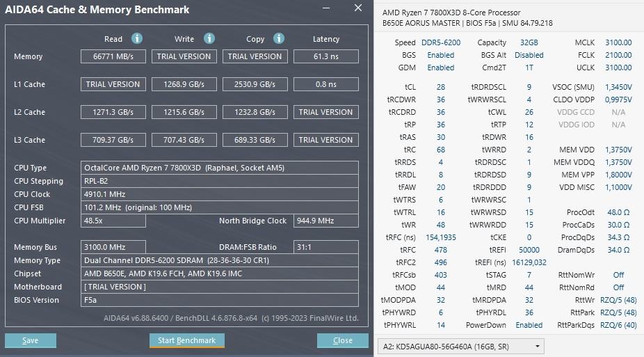
Task: Click the AIDA64 version copyright text
Action: point(231,318)
